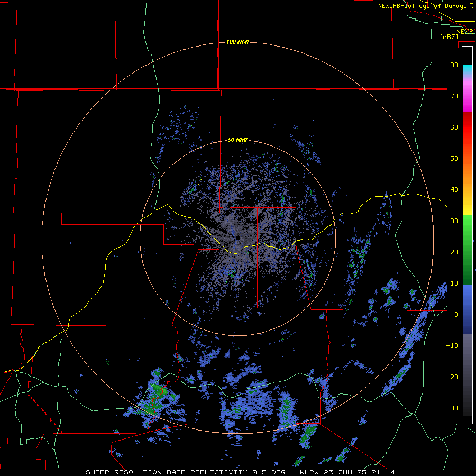Click the 100 NMI range ring label

pyautogui.click(x=237, y=42)
